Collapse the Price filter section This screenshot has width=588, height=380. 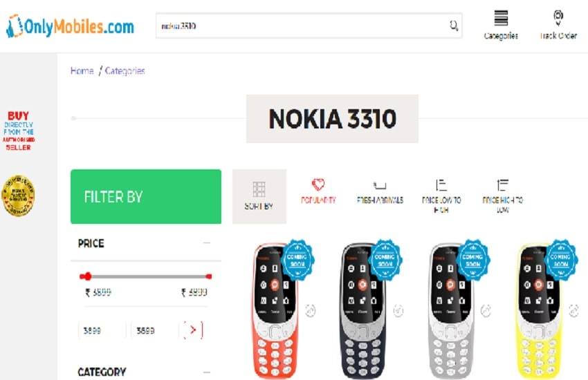[x=207, y=243]
